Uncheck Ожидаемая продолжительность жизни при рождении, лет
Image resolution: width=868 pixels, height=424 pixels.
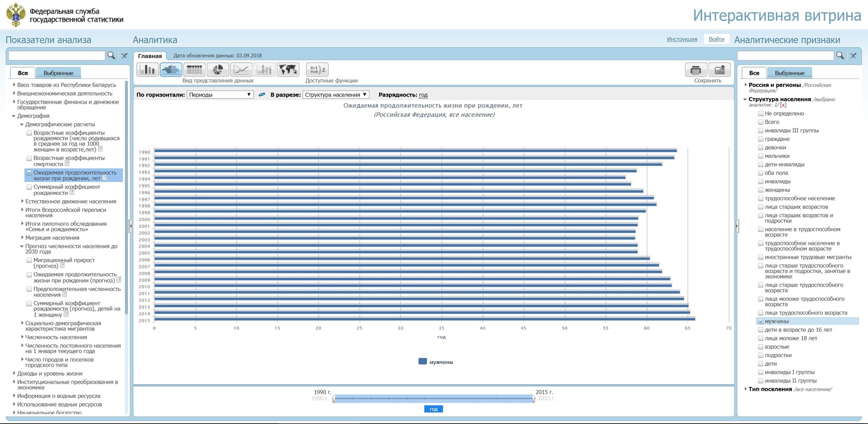pos(29,173)
